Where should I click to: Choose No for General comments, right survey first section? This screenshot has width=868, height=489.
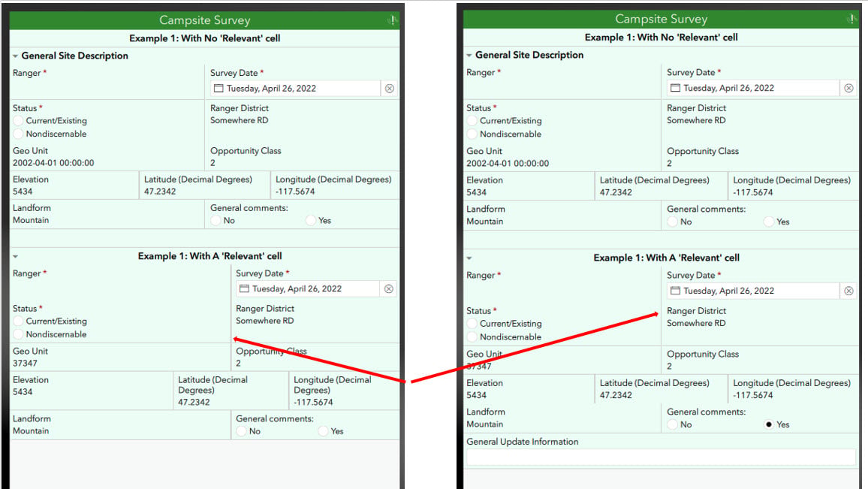point(673,222)
